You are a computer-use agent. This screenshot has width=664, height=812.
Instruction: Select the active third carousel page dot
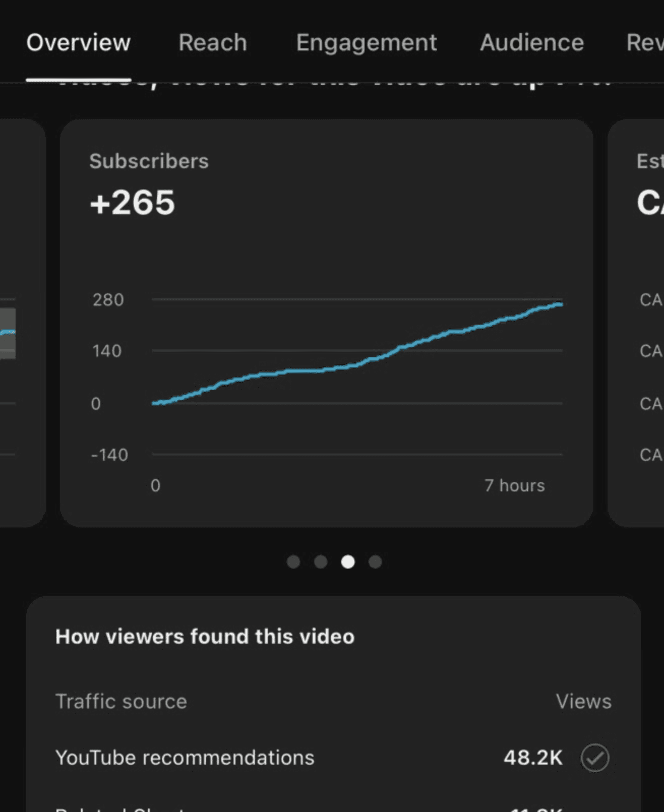tap(348, 561)
